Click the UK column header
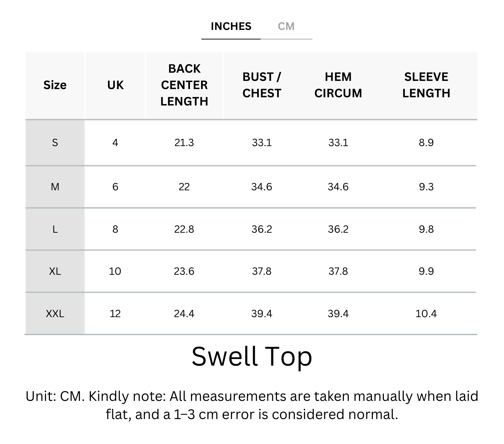 (115, 85)
